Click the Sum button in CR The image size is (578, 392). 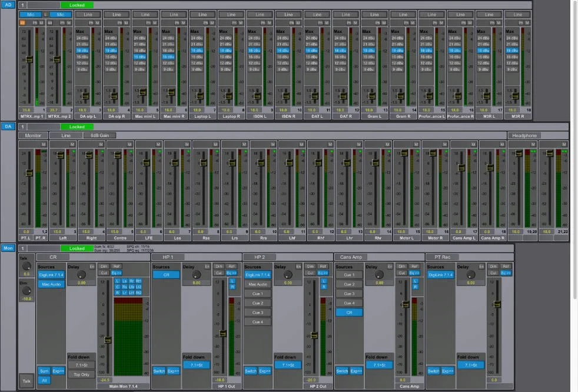tap(44, 371)
